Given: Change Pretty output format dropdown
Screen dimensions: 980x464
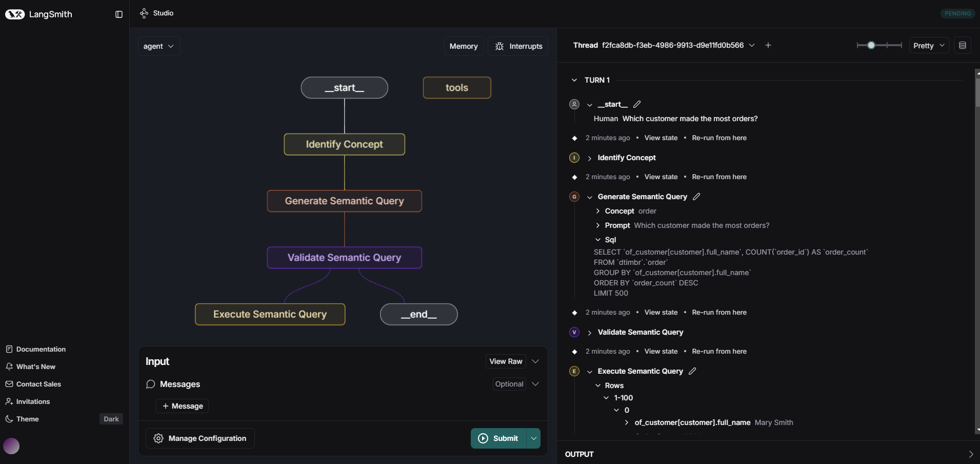Looking at the screenshot, I should (928, 45).
